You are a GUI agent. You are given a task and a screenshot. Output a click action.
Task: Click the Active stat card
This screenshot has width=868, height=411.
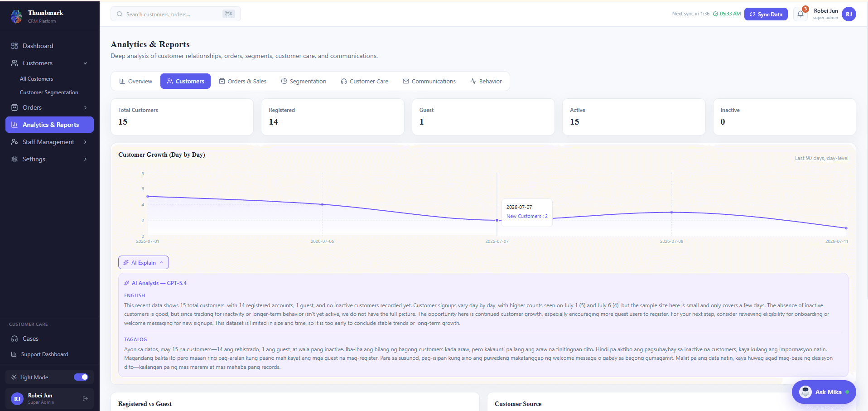click(x=634, y=117)
